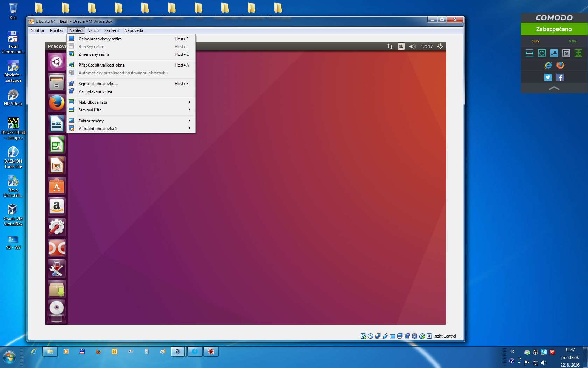The height and width of the screenshot is (368, 588).
Task: Open network adapter indicator in VirtualBox status bar
Action: pyautogui.click(x=378, y=336)
